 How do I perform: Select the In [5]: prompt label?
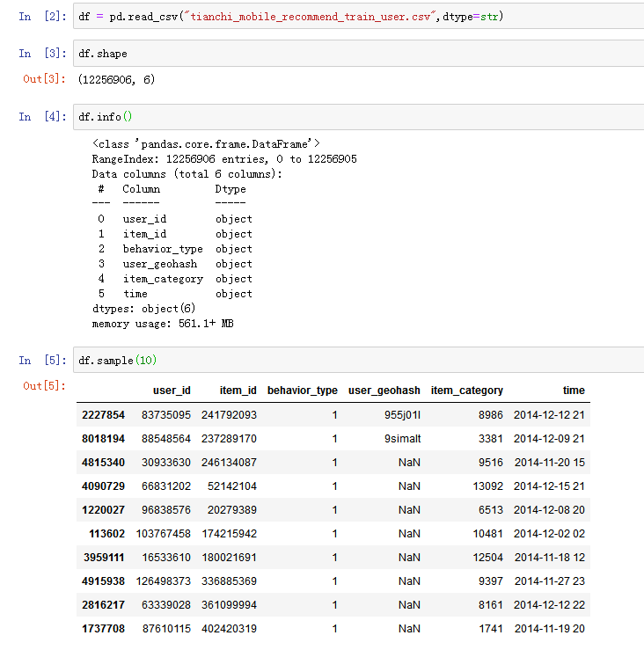click(42, 361)
